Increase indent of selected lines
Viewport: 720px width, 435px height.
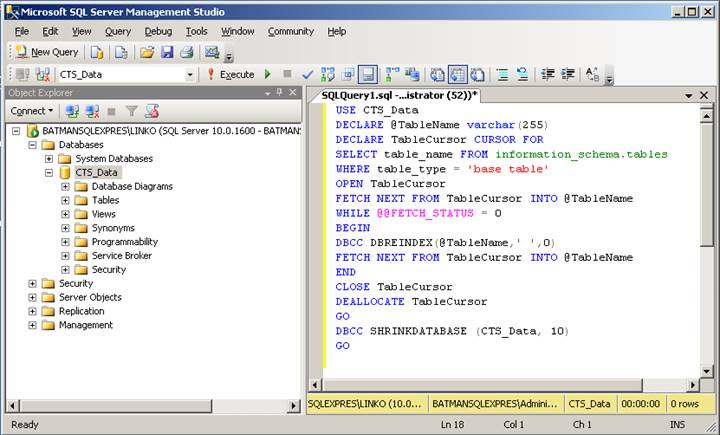click(x=568, y=74)
